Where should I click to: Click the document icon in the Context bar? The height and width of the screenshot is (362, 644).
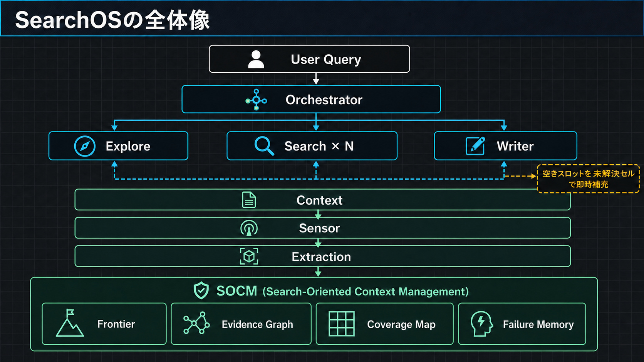coord(249,200)
